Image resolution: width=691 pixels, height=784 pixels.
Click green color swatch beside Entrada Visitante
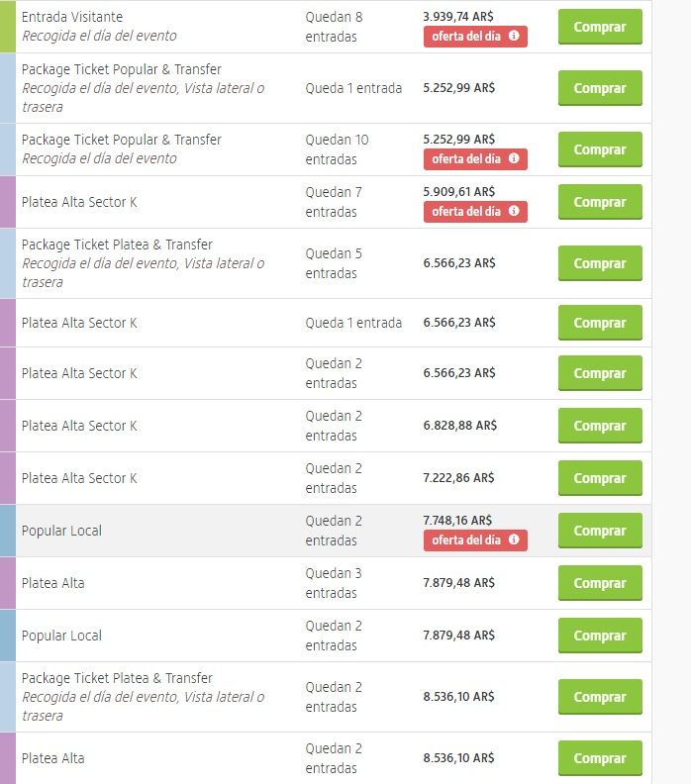tap(8, 27)
